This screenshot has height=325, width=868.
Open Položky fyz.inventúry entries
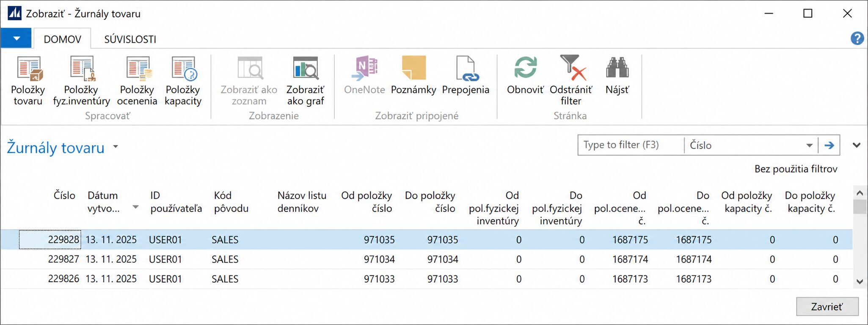click(81, 81)
